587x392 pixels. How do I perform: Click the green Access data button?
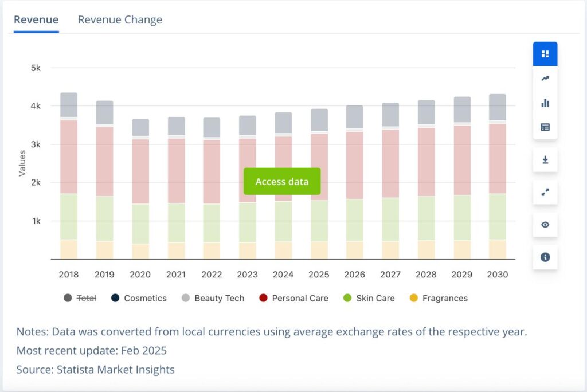click(x=281, y=182)
